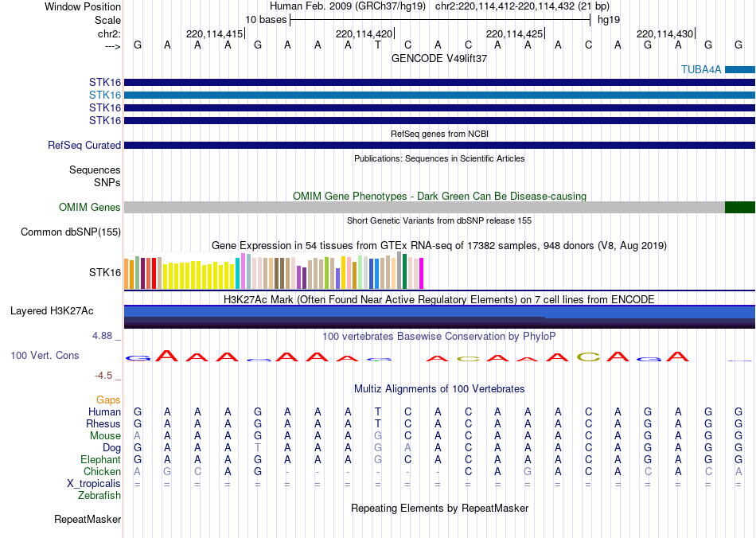756x538 pixels.
Task: Click the Scale label
Action: [108, 20]
